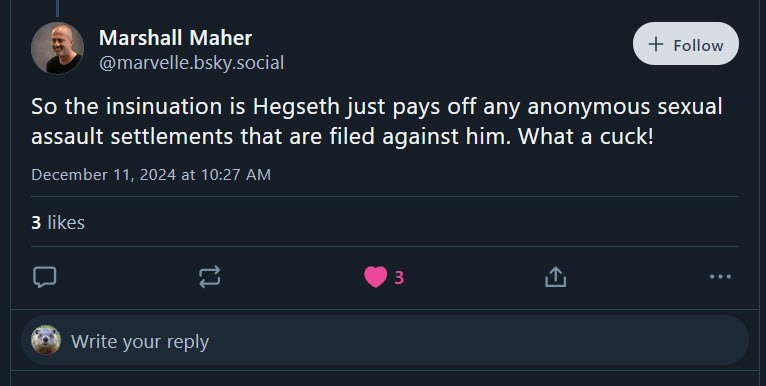Unlike the post via pink heart
Image resolution: width=766 pixels, height=386 pixels.
[376, 277]
